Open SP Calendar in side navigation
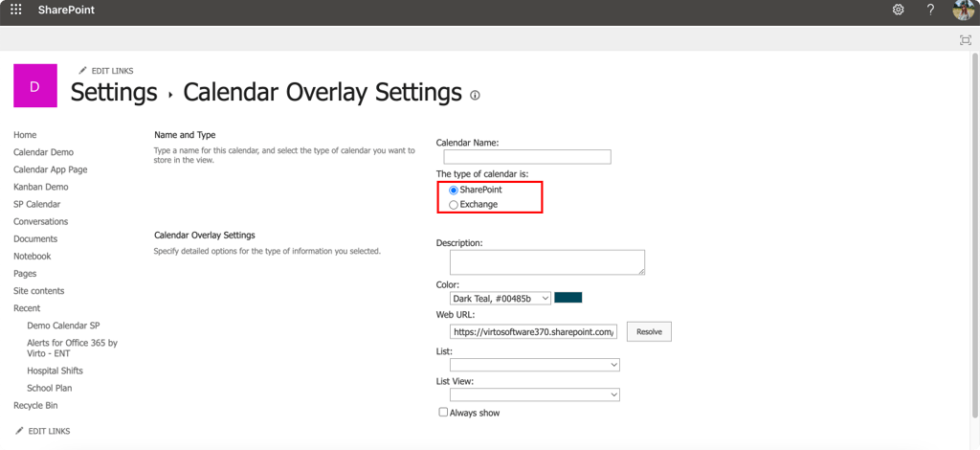Screen dimensions: 980x450 point(37,204)
